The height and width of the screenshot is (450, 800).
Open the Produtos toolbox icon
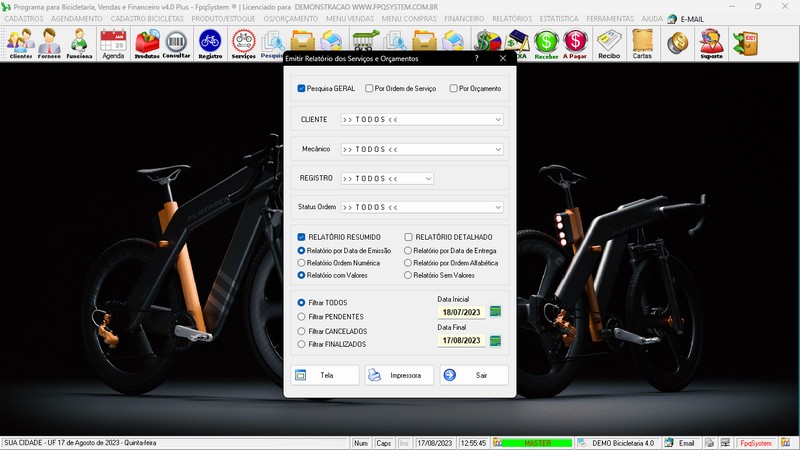pyautogui.click(x=147, y=43)
